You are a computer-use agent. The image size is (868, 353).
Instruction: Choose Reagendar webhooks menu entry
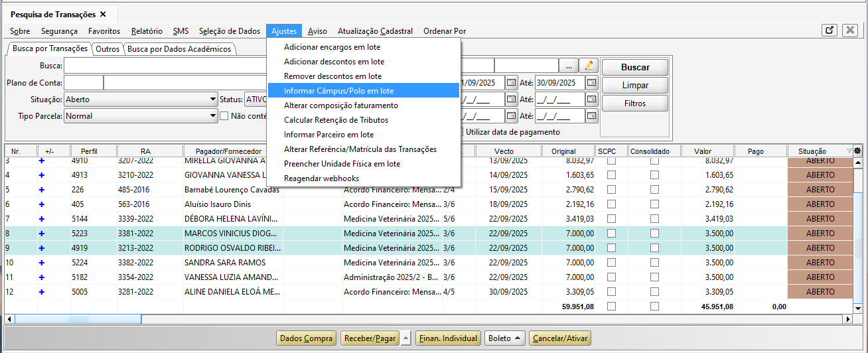tap(364, 178)
